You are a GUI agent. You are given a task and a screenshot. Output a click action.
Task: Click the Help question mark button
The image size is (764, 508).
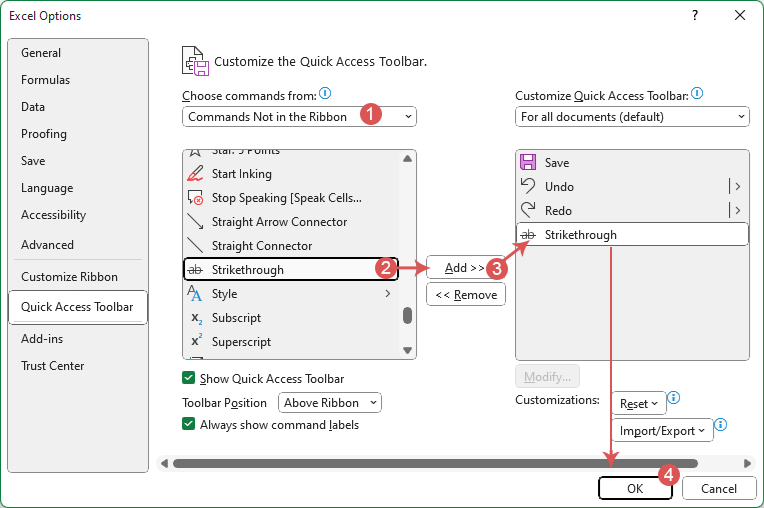[x=695, y=16]
